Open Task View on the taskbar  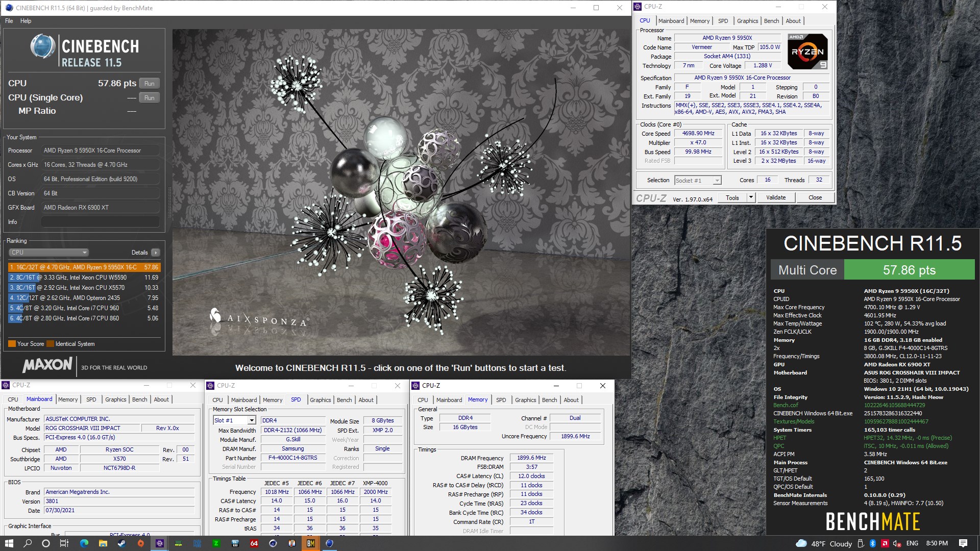coord(64,543)
